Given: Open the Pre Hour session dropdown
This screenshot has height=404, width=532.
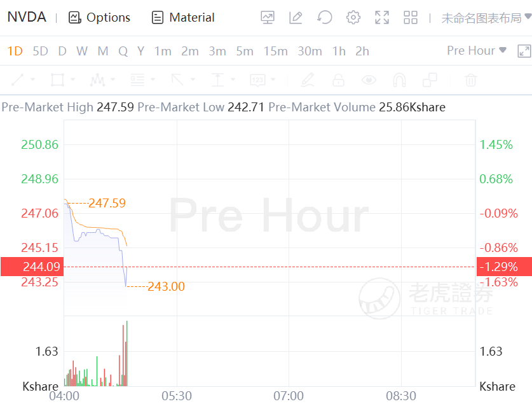Looking at the screenshot, I should click(477, 50).
